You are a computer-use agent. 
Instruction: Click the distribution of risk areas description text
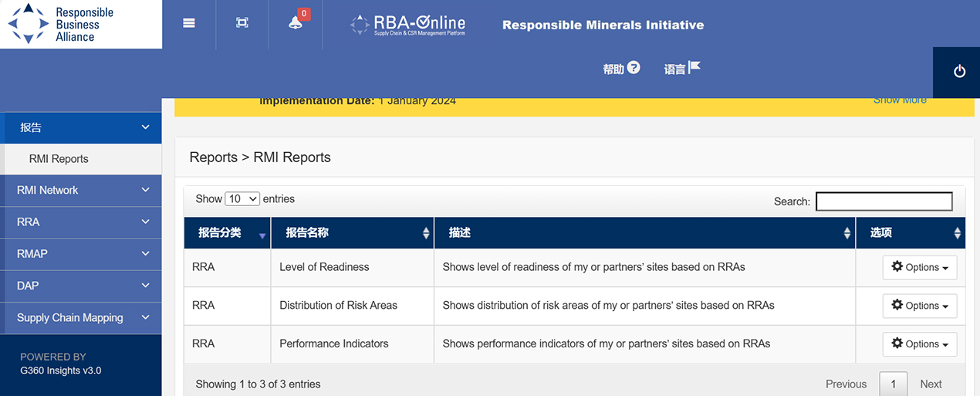pos(608,306)
